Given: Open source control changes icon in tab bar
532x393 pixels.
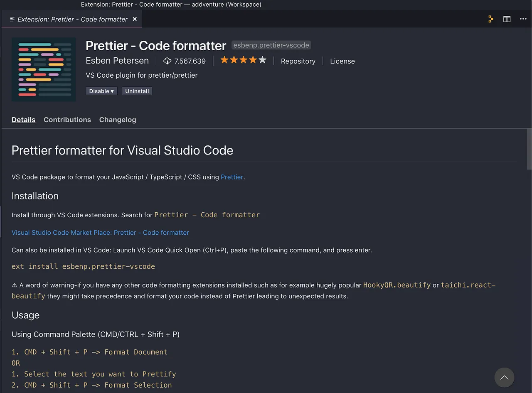Looking at the screenshot, I should 490,19.
